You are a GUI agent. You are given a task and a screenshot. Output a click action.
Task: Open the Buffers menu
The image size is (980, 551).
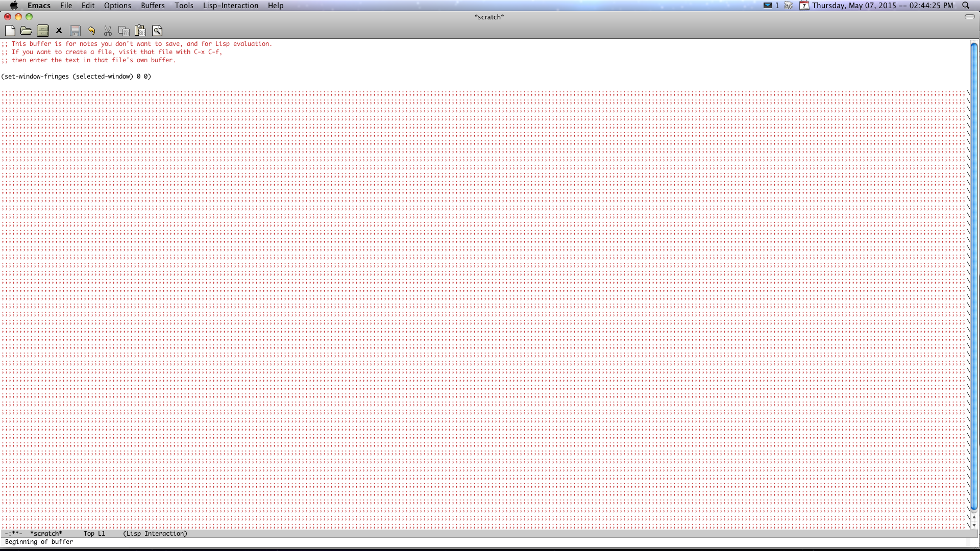[153, 6]
